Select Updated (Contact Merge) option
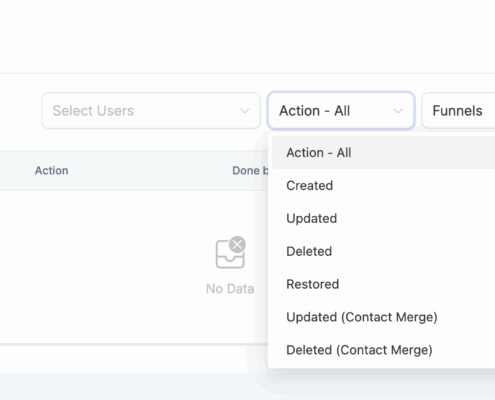This screenshot has height=400, width=495. pos(383,317)
